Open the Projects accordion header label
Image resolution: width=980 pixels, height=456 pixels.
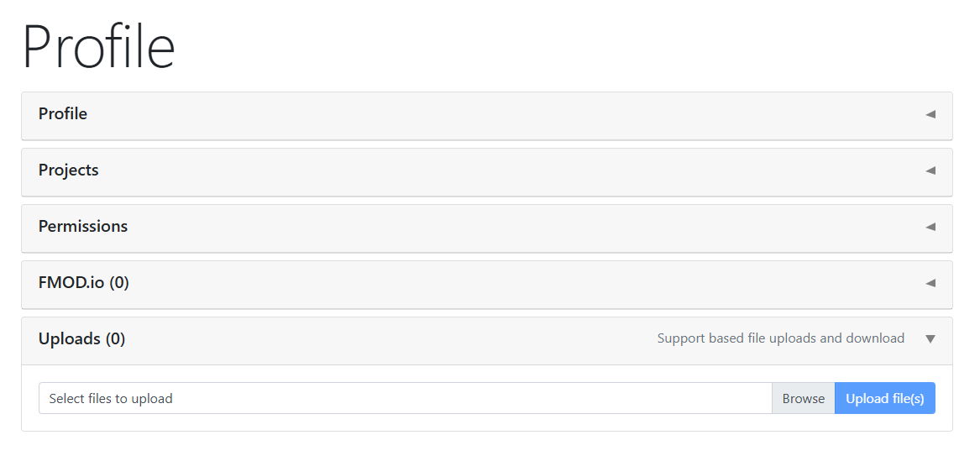[69, 170]
